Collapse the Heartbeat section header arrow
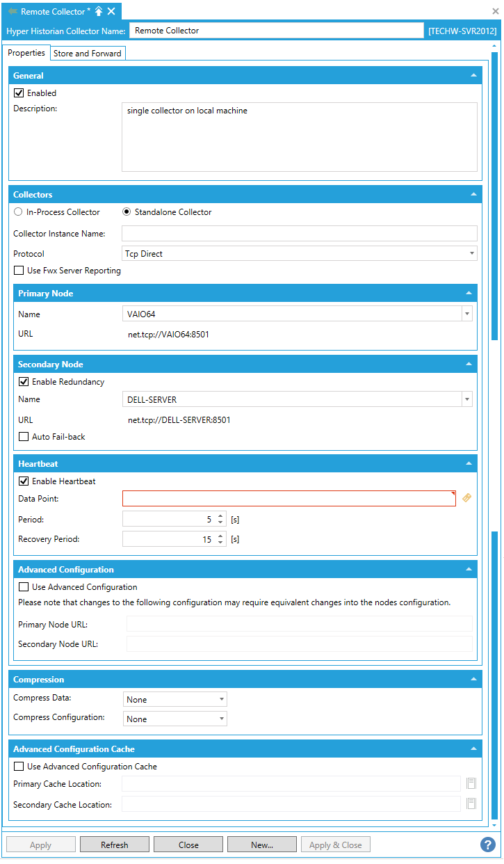The height and width of the screenshot is (864, 504). pos(469,463)
